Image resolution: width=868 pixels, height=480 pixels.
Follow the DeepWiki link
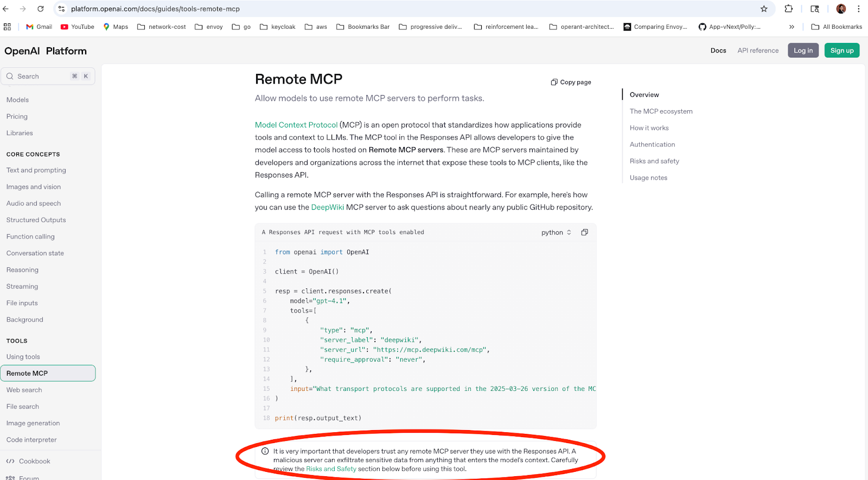pos(328,207)
